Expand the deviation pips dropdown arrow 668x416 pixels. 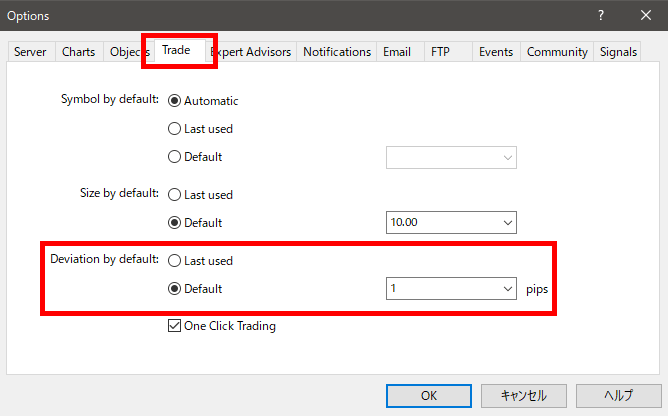[x=507, y=289]
